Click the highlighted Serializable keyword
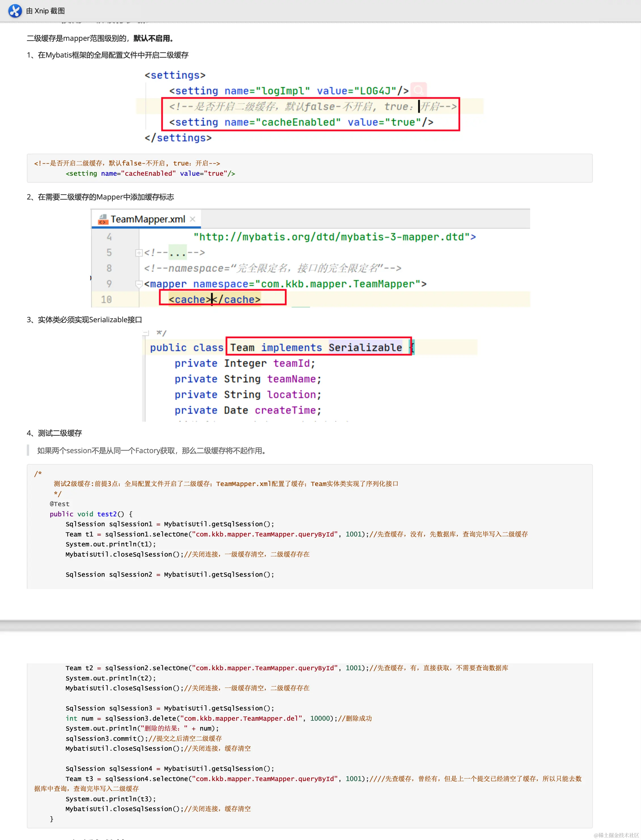The width and height of the screenshot is (641, 840). click(x=365, y=347)
